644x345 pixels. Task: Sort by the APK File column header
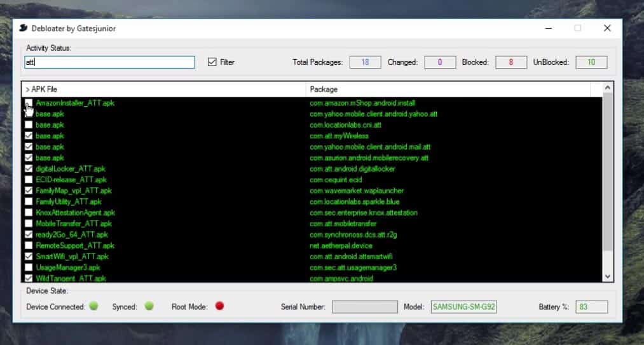163,90
